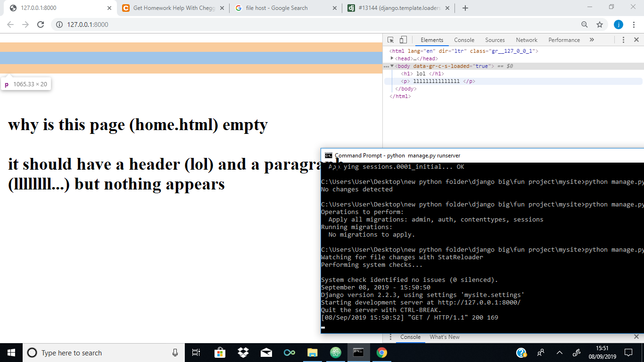Go back to the previous page
Screen dimensions: 644x362
tap(9, 24)
